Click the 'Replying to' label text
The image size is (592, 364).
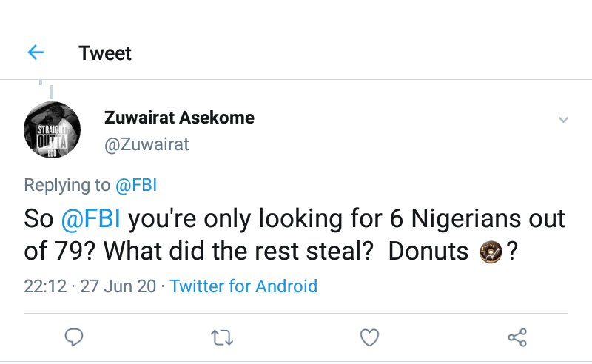[x=67, y=185]
